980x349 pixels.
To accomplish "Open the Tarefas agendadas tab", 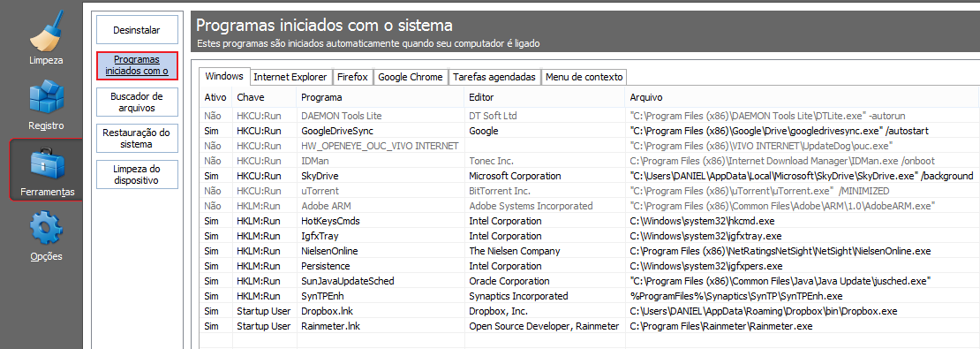I will (494, 77).
